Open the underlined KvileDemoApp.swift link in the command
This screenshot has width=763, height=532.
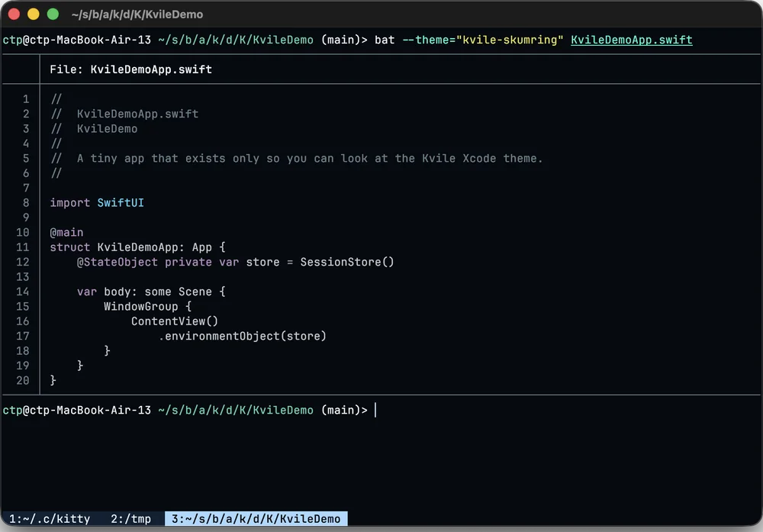[631, 40]
